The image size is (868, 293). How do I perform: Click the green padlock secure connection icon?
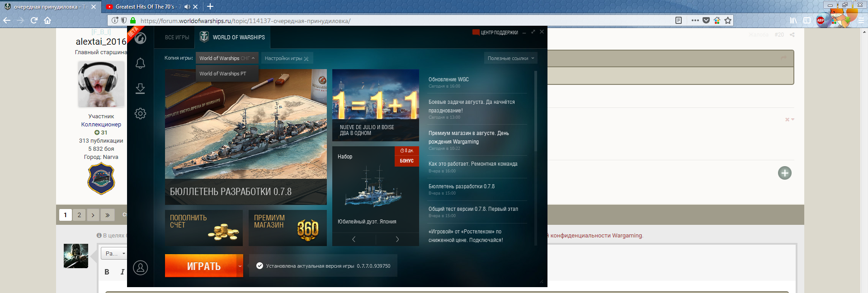point(133,20)
